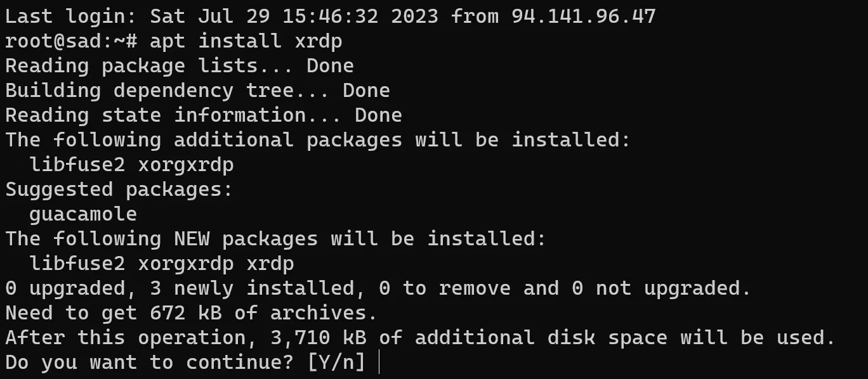Click 'Done' after Reading package lists
This screenshot has height=379, width=868.
330,66
